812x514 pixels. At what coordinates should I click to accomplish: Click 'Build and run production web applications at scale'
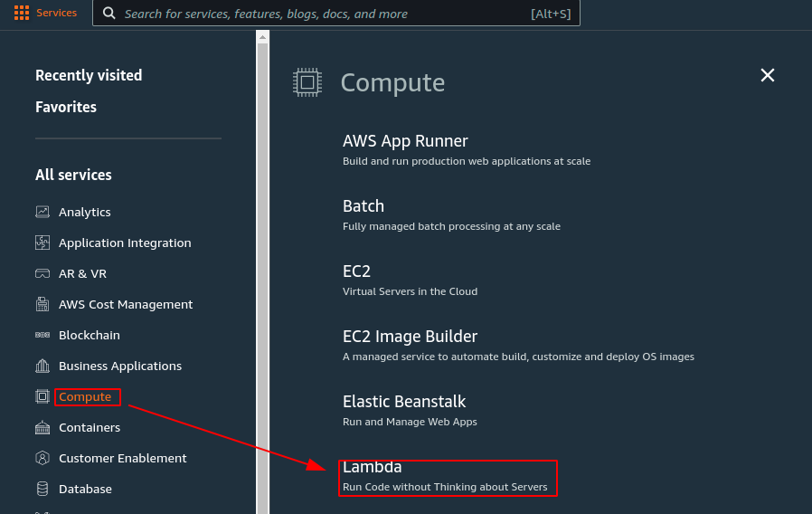467,161
